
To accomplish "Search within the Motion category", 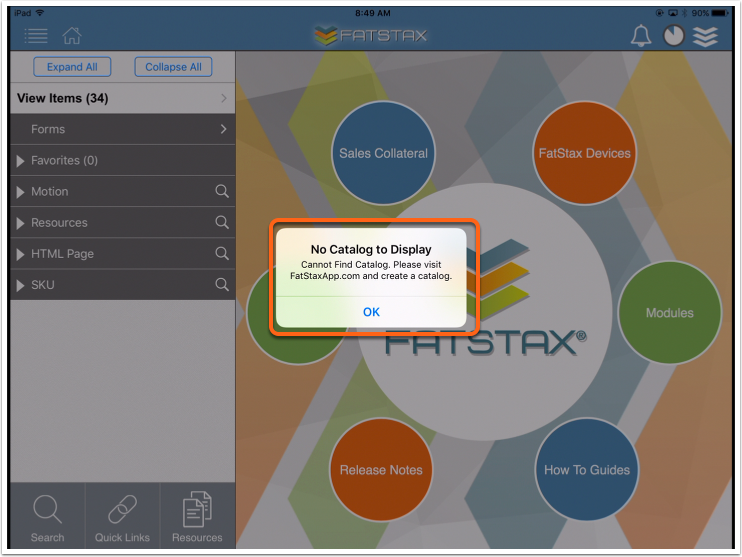I will [x=222, y=191].
